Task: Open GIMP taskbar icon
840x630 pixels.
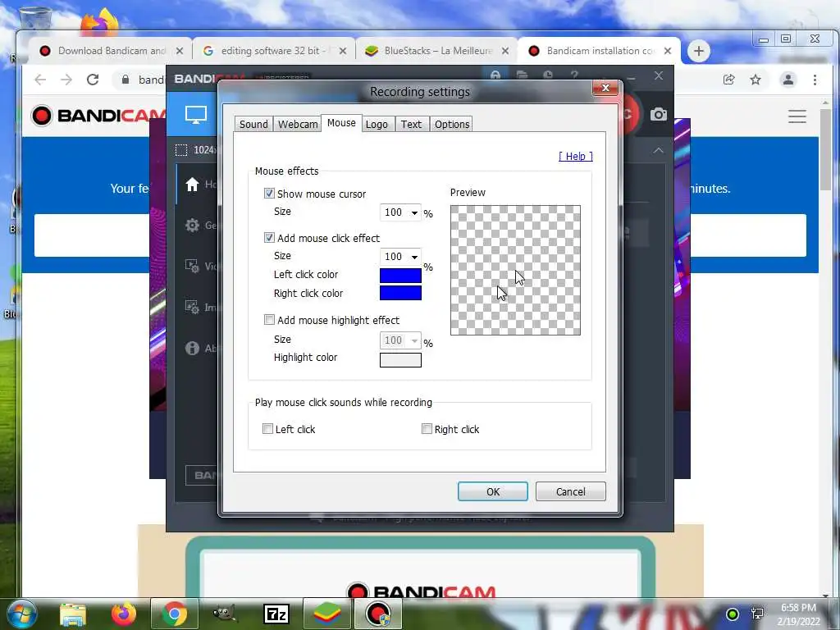Action: click(x=225, y=614)
